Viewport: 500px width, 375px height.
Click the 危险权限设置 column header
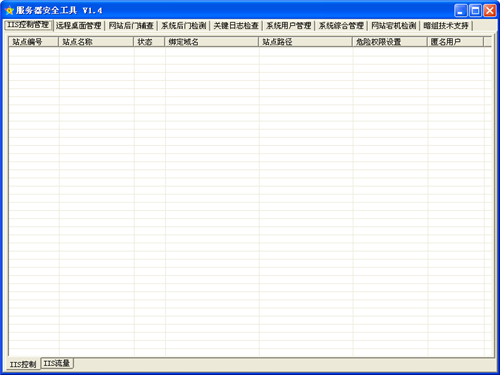390,42
